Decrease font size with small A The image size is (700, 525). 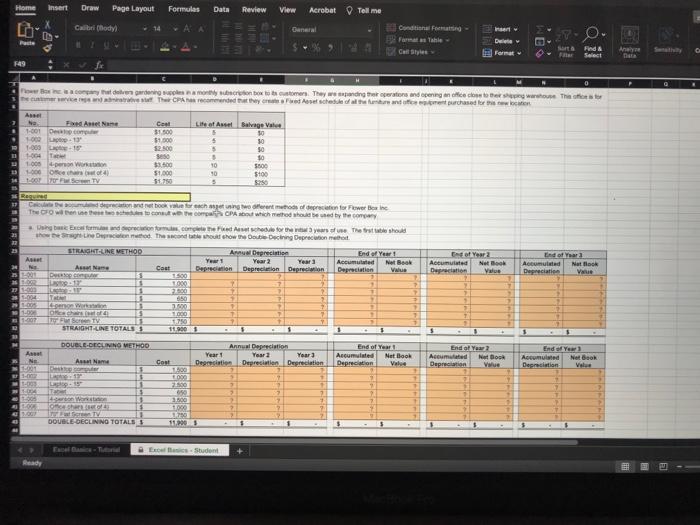click(201, 29)
